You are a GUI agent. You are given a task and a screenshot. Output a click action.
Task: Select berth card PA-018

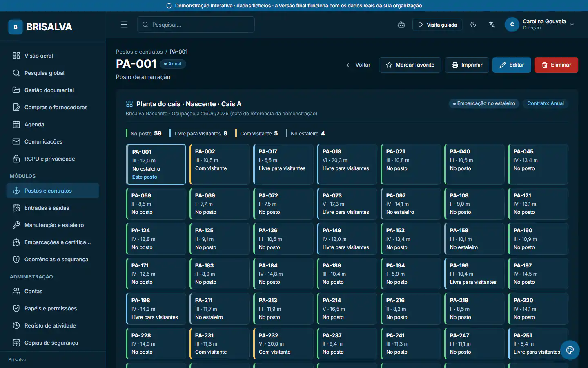pos(347,164)
